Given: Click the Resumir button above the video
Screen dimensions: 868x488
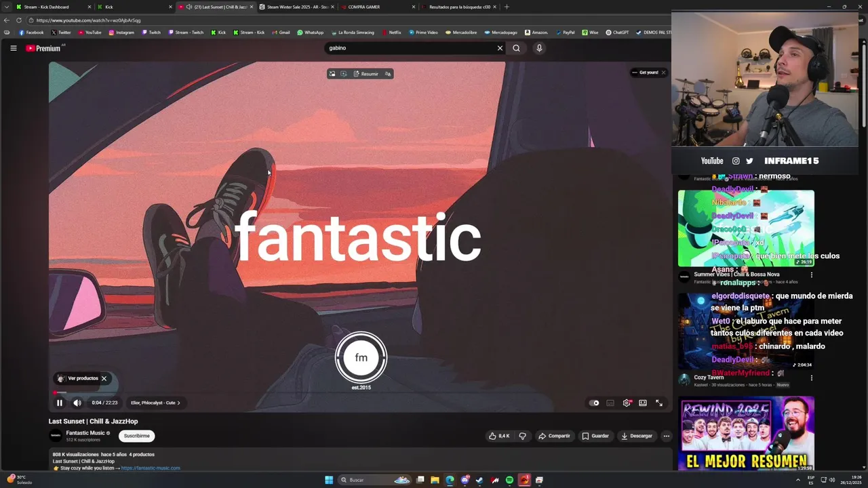Looking at the screenshot, I should [x=366, y=74].
